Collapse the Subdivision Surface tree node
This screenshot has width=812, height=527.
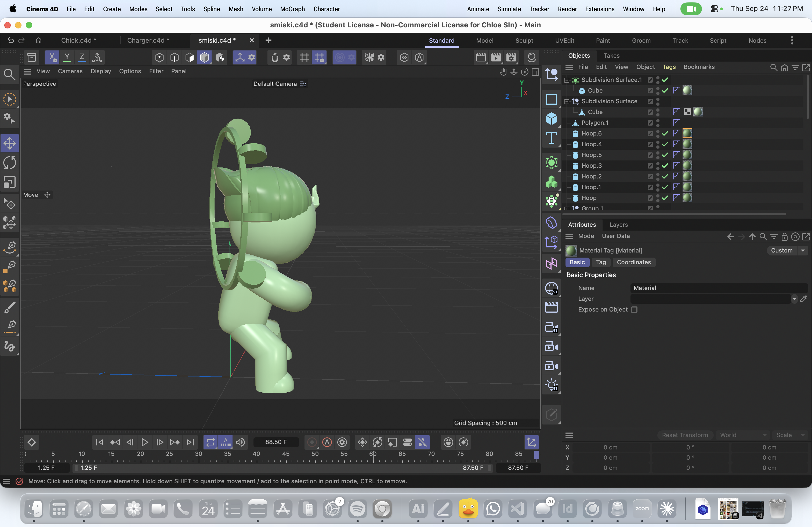pos(567,102)
